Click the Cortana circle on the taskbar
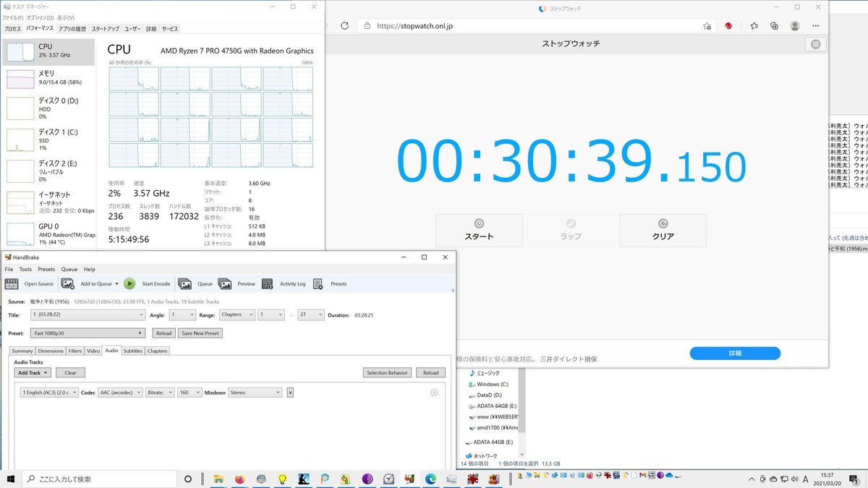The width and height of the screenshot is (868, 488). [188, 479]
